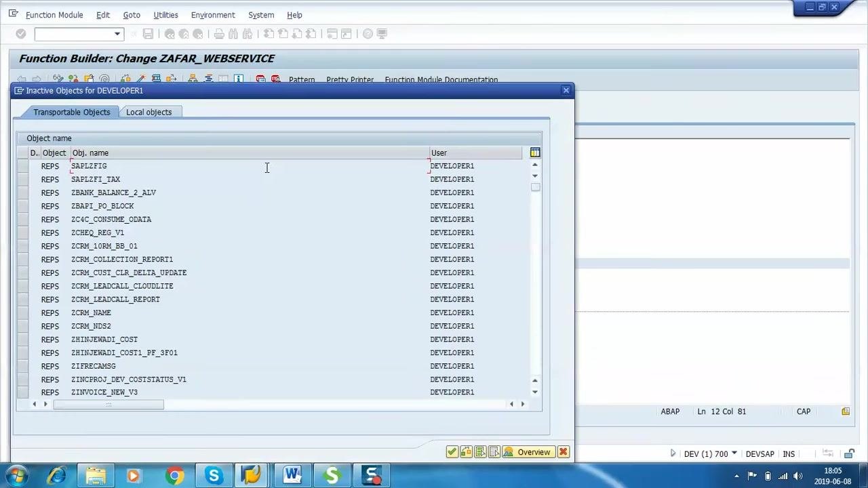
Task: Open the command field dropdown arrow
Action: click(117, 34)
